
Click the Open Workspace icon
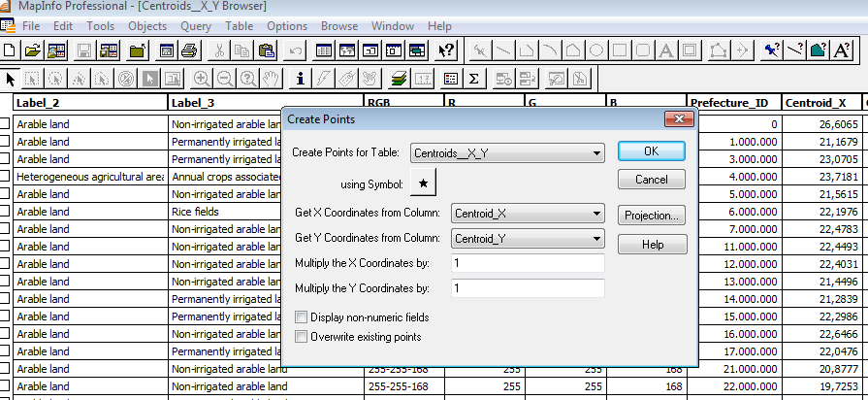(56, 50)
